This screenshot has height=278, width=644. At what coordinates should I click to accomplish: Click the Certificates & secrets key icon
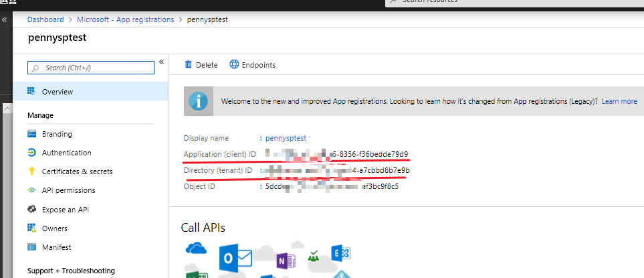pos(31,171)
